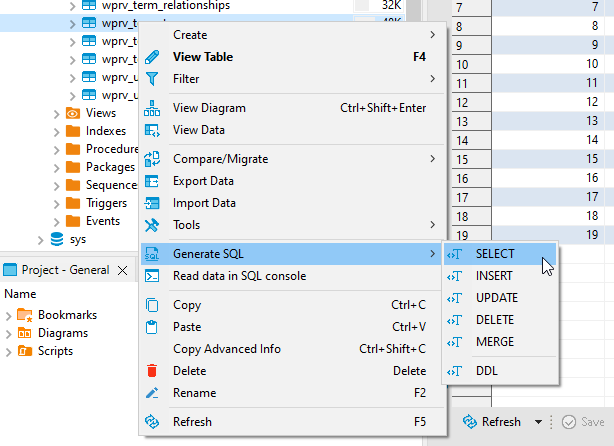Image resolution: width=614 pixels, height=446 pixels.
Task: Close the Project - General tab
Action: tap(123, 270)
